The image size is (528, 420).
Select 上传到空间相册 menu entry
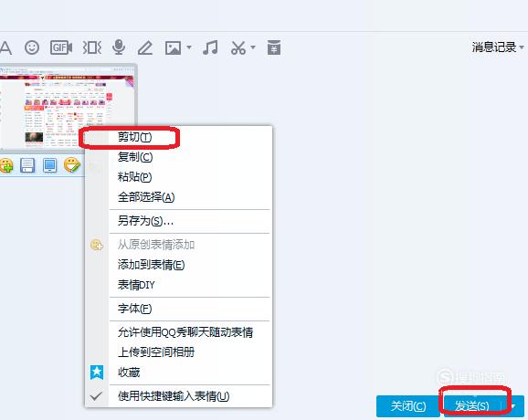178,352
